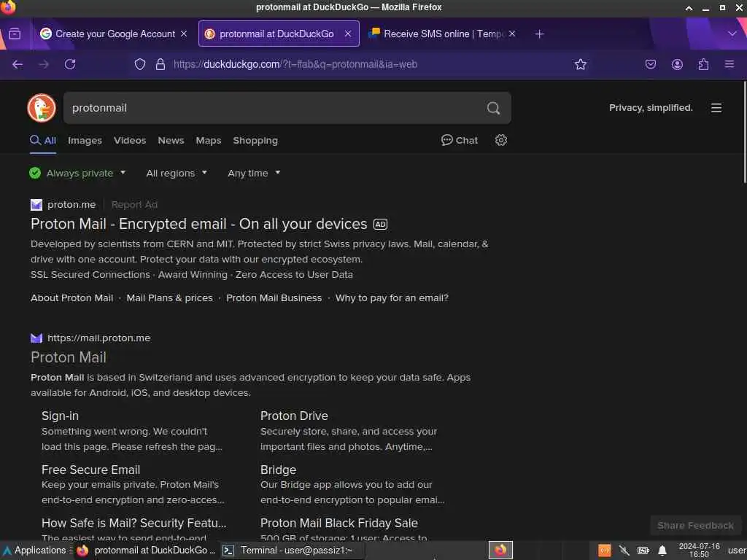Open a new tab with the plus icon

point(539,34)
